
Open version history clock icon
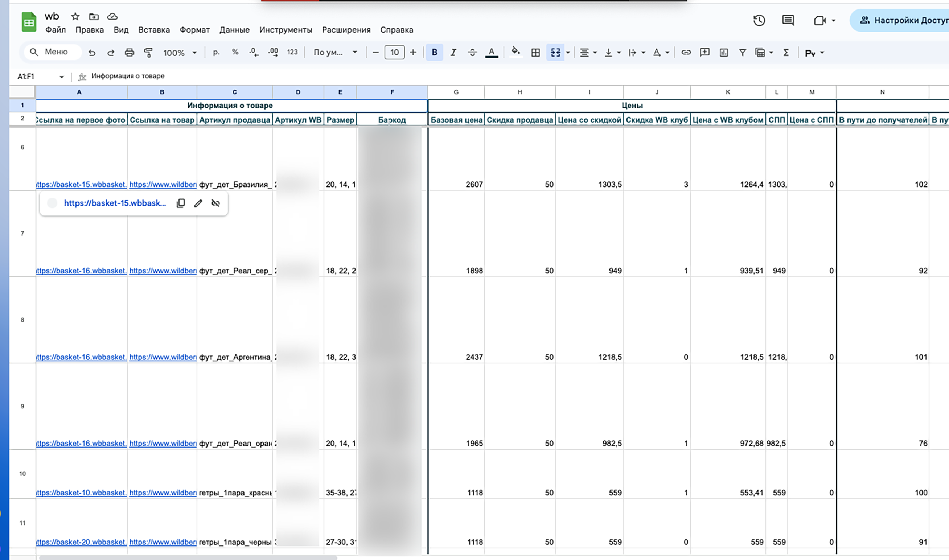[x=759, y=20]
